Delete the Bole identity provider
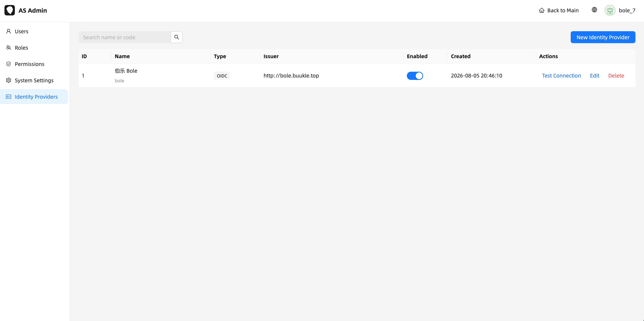 616,76
